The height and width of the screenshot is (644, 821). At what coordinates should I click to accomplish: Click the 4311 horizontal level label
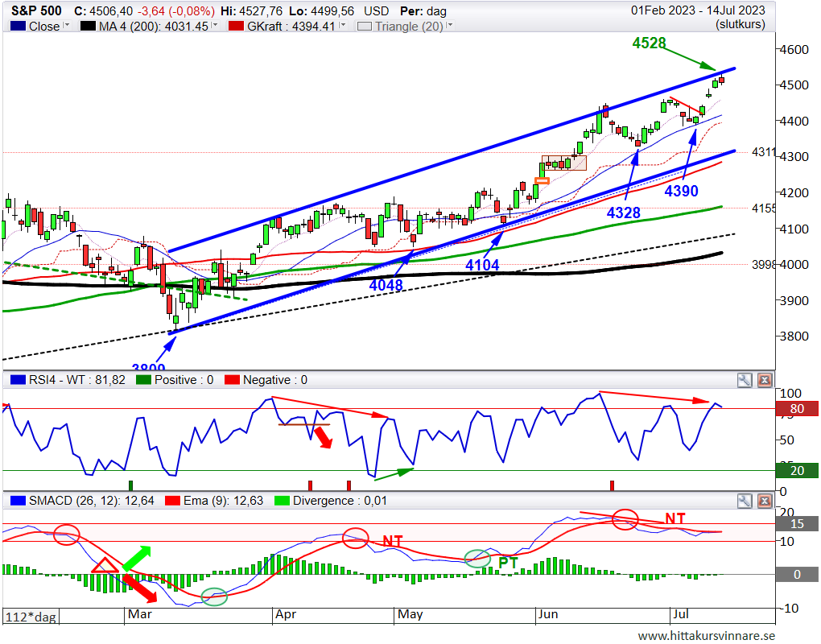point(763,152)
